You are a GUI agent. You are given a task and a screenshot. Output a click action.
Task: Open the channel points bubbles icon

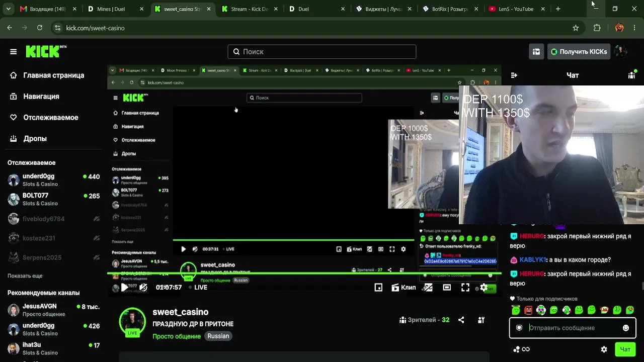(x=521, y=349)
